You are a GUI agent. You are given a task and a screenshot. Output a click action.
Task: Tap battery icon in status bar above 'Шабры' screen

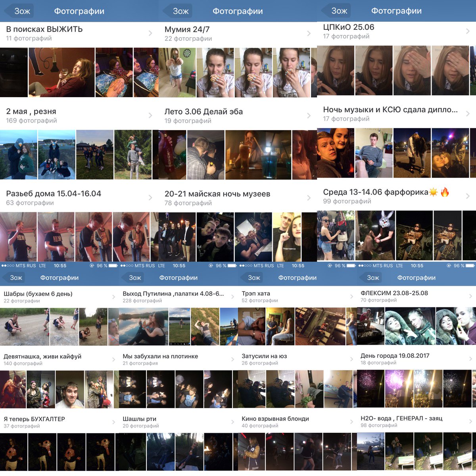pos(113,266)
